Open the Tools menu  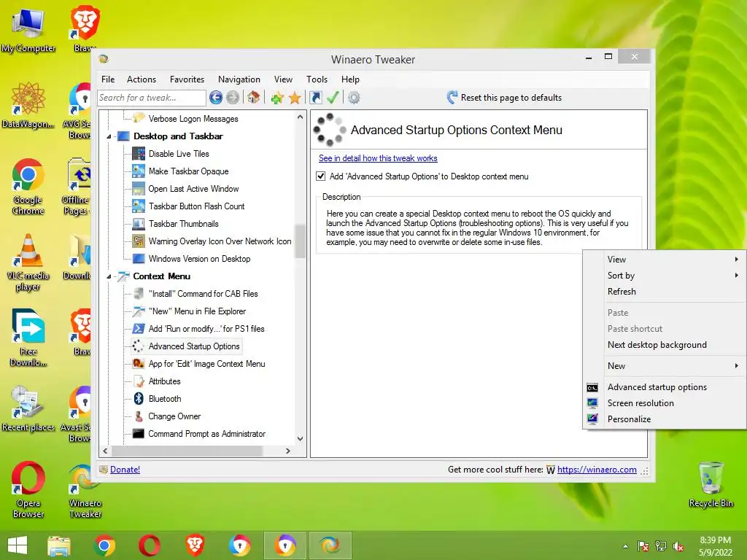click(x=317, y=79)
